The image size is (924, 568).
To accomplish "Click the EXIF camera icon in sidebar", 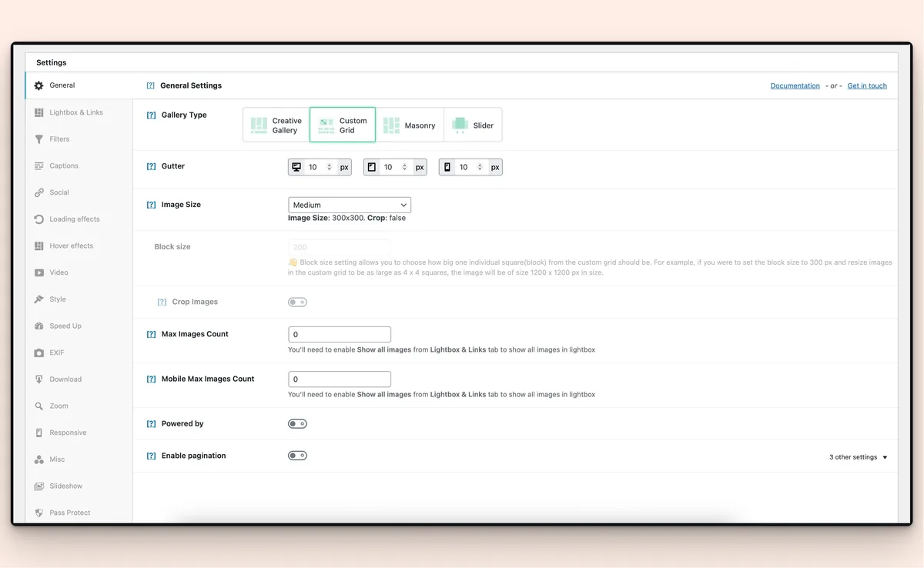I will pos(39,352).
